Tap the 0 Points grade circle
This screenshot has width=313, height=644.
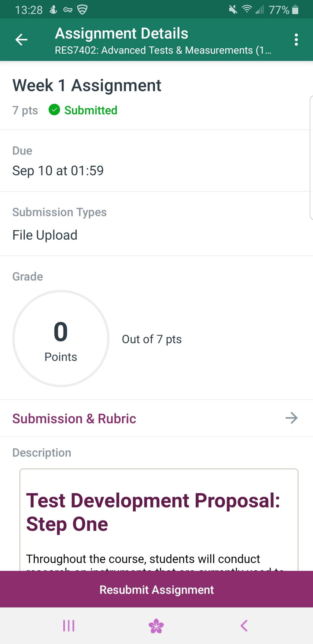(x=61, y=338)
